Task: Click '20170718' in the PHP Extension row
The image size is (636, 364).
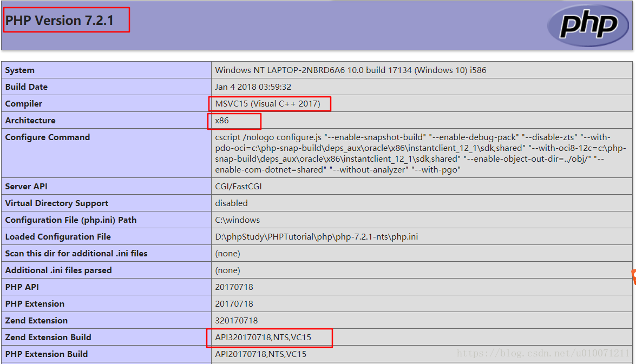Action: click(x=234, y=303)
